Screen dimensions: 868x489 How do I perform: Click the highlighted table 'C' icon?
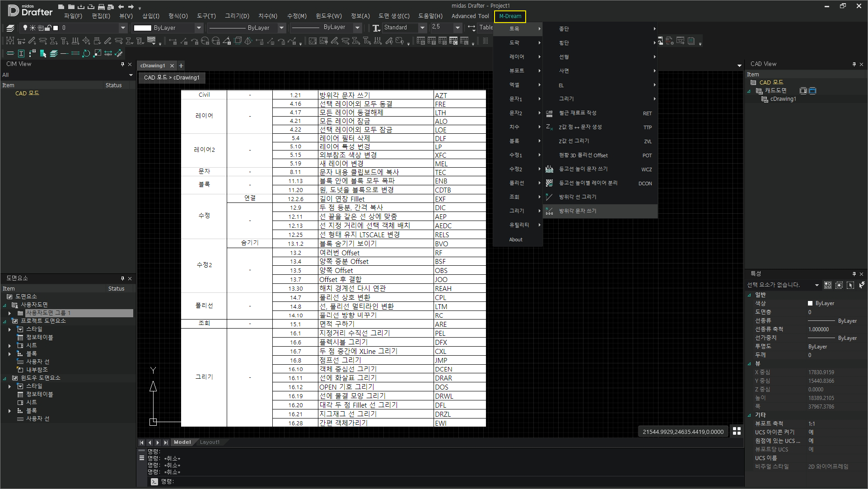[x=453, y=41]
